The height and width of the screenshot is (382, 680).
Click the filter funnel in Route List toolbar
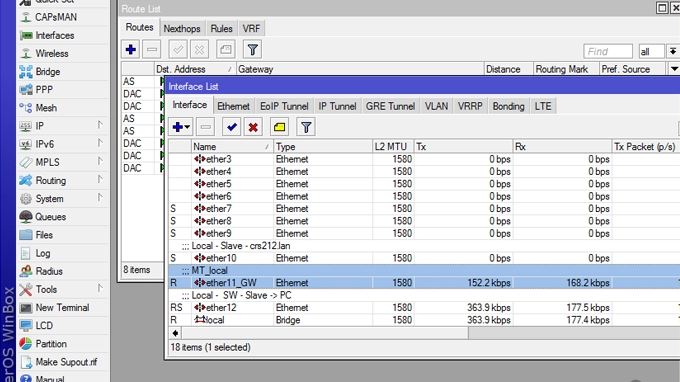(x=252, y=49)
